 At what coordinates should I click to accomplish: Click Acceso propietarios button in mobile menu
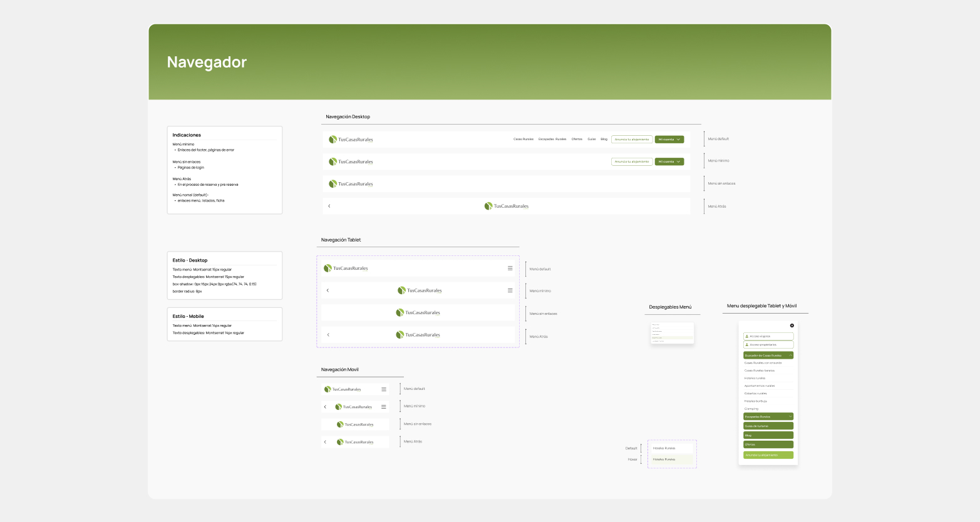click(x=768, y=345)
